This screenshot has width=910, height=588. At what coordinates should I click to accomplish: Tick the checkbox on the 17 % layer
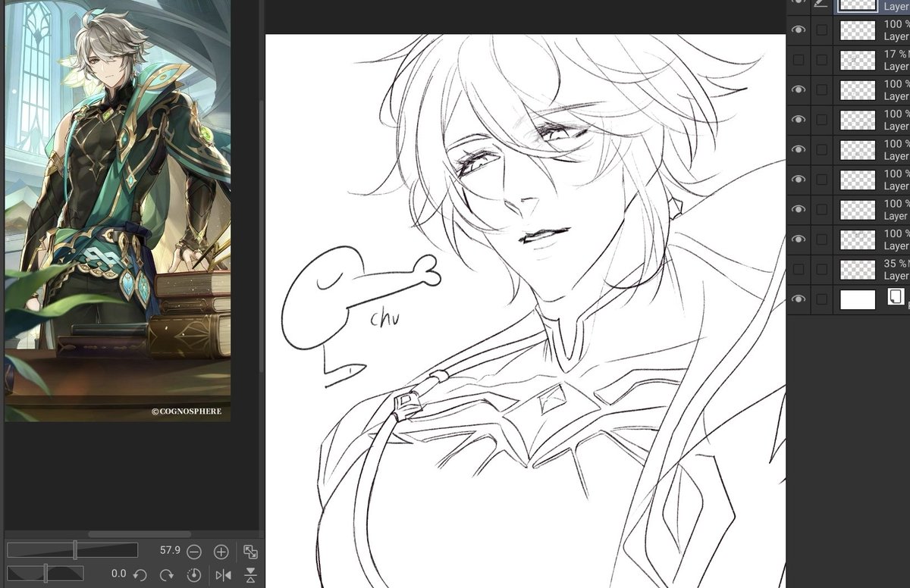[821, 60]
